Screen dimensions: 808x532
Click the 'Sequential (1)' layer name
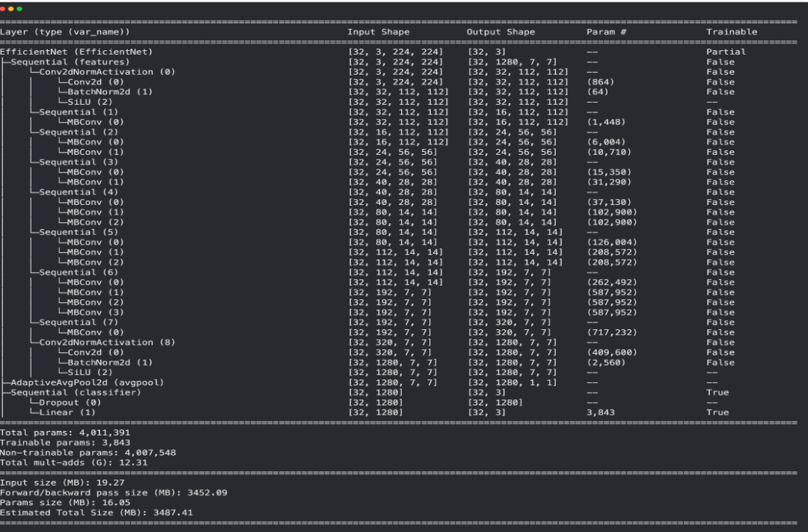point(79,112)
